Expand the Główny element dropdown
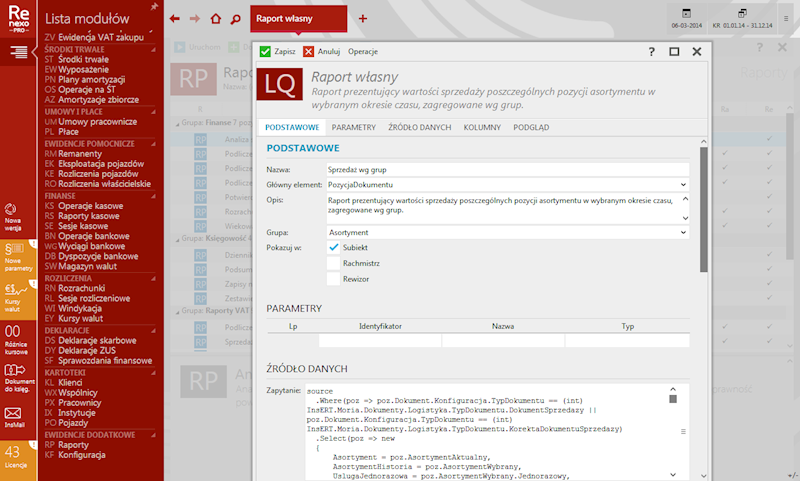 tap(683, 185)
